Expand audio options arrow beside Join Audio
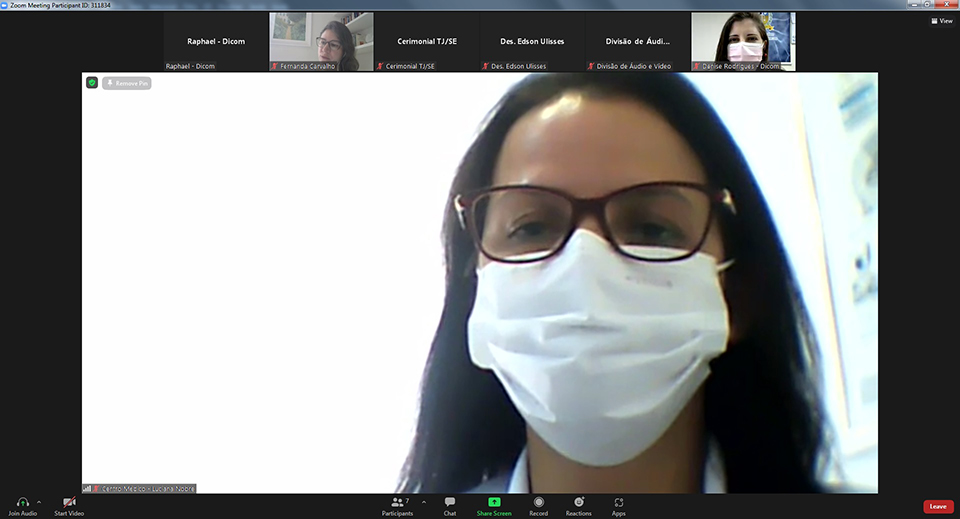The width and height of the screenshot is (960, 519). [x=39, y=502]
